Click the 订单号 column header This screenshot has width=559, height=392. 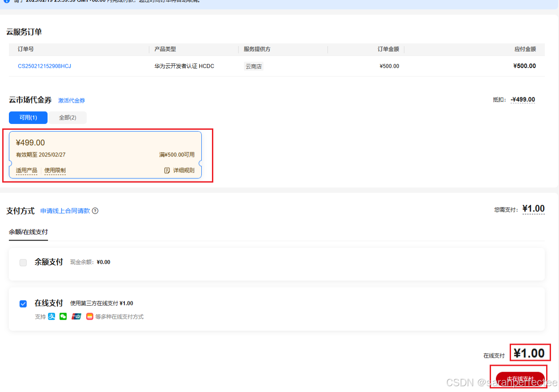click(26, 49)
